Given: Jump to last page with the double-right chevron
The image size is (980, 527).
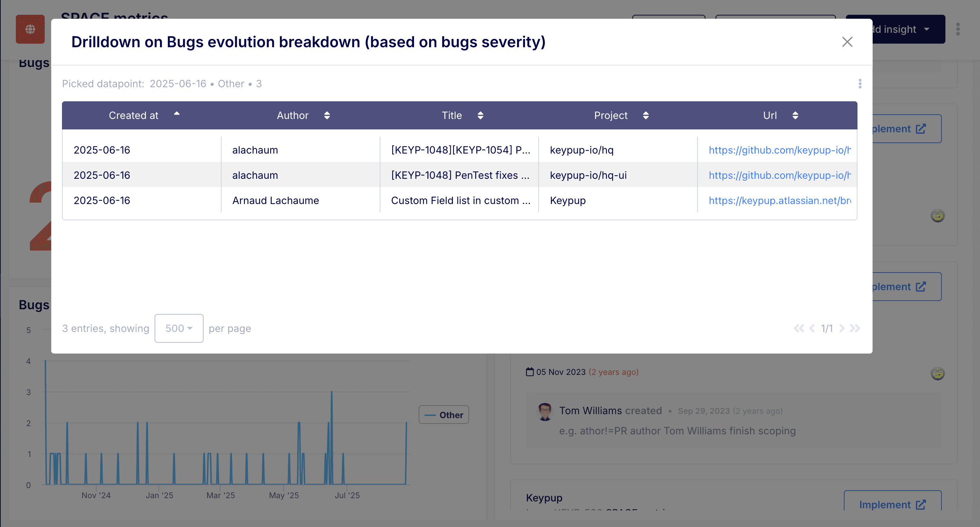Looking at the screenshot, I should click(855, 328).
